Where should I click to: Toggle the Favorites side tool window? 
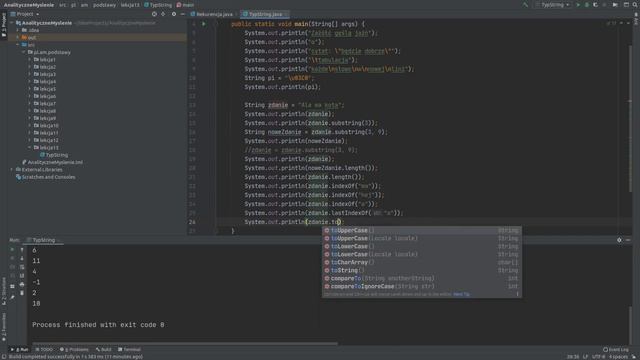(4, 327)
